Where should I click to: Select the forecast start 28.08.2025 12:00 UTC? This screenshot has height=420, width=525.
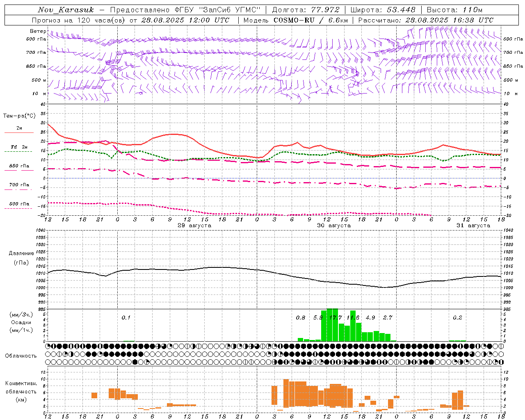185,20
